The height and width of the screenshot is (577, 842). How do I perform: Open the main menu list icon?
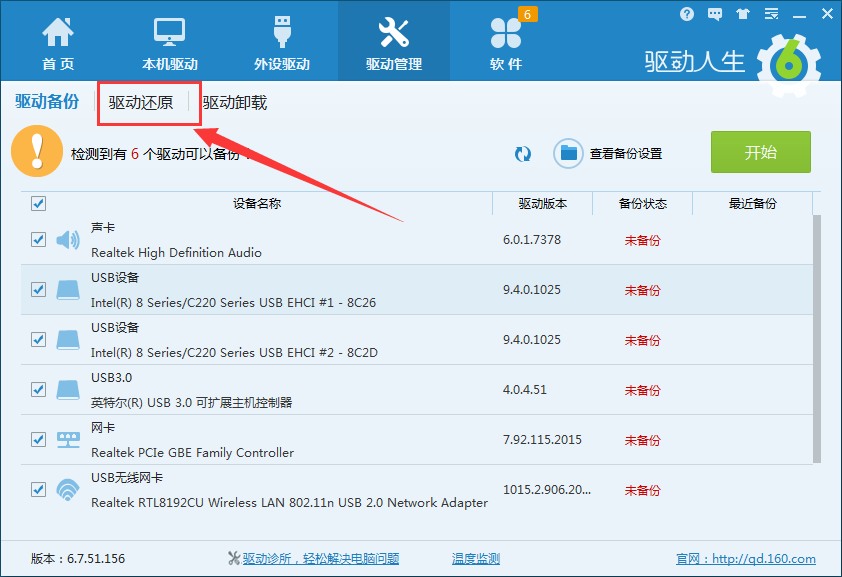pos(772,14)
